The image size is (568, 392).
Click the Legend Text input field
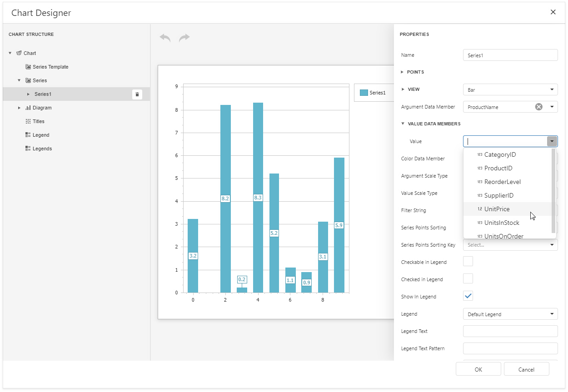point(510,331)
